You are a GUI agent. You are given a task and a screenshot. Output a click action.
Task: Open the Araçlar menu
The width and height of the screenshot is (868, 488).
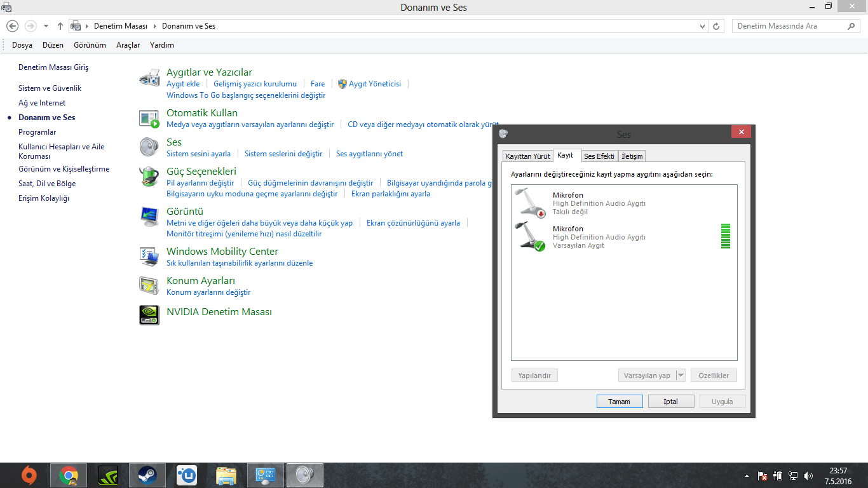(x=128, y=45)
